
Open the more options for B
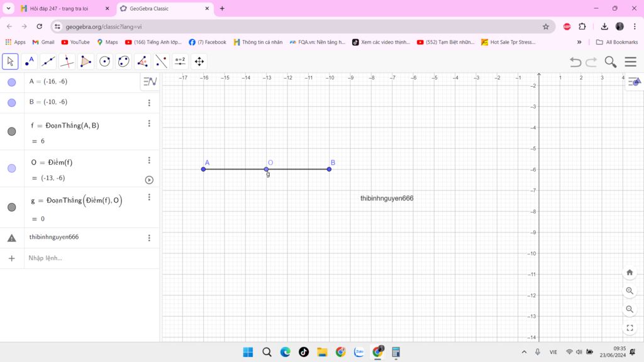coord(149,103)
